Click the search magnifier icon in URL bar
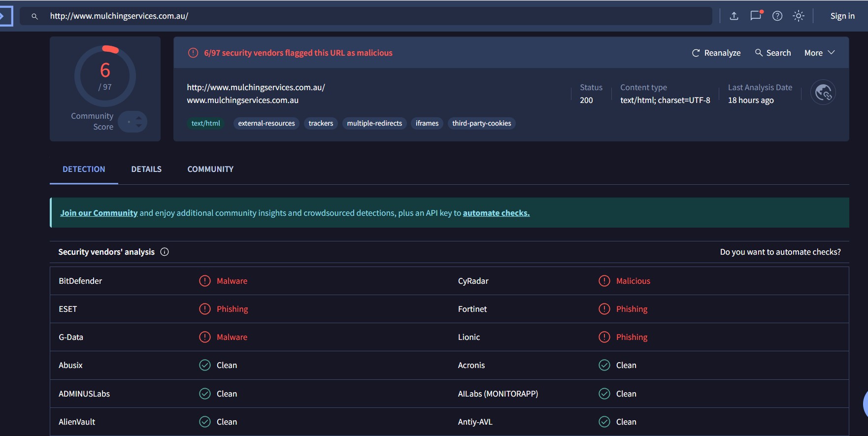868x436 pixels. click(34, 16)
